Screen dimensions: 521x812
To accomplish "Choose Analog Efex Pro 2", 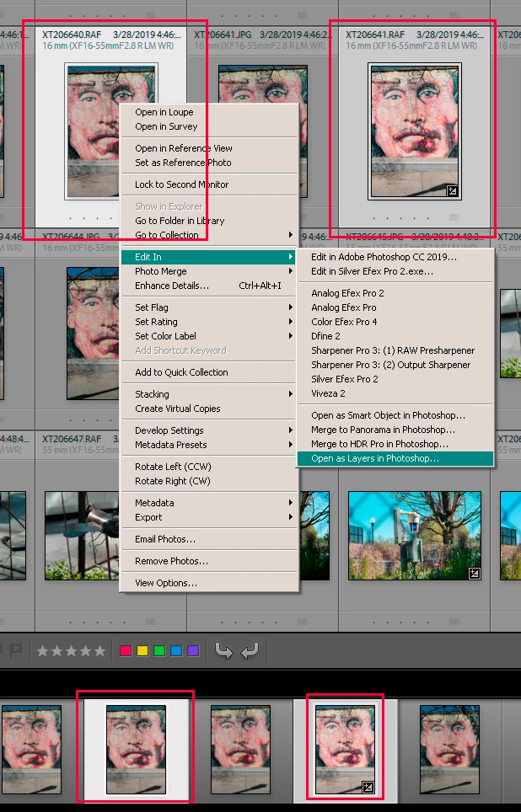I will (x=395, y=293).
